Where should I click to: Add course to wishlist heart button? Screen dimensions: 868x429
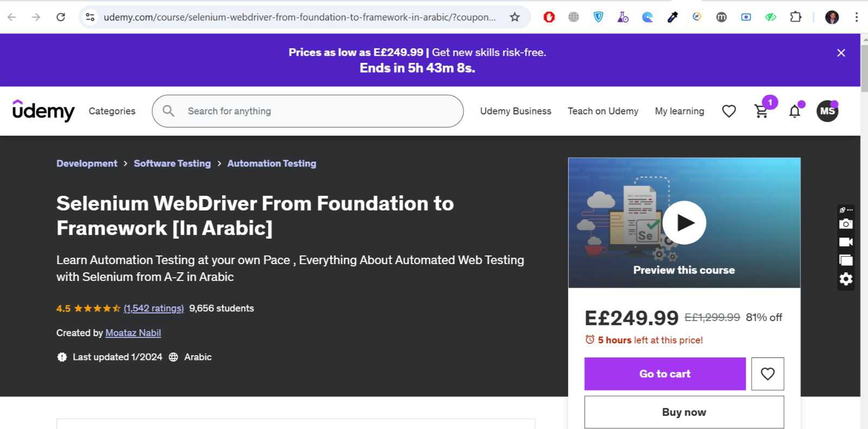[x=767, y=374]
